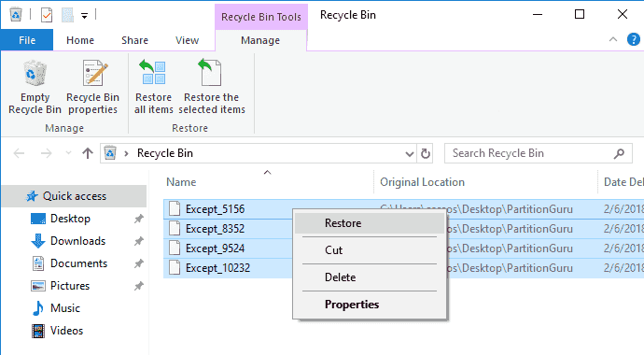Click date deleted of Except_5156

point(623,208)
